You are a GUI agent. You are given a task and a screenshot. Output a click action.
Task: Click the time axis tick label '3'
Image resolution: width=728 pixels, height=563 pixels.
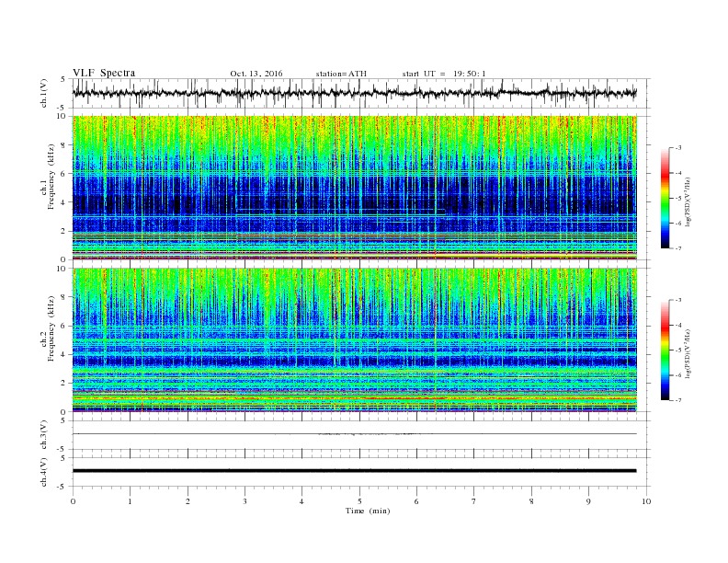coord(245,501)
